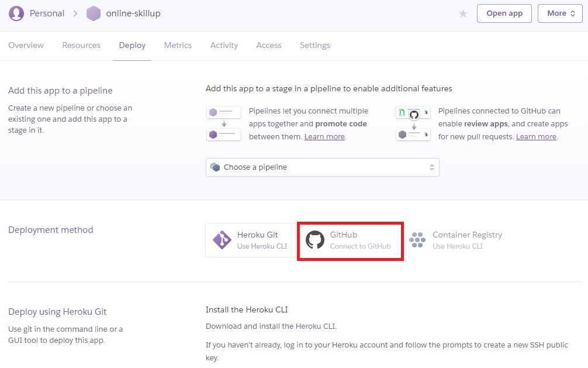Open the Settings tab

point(315,46)
